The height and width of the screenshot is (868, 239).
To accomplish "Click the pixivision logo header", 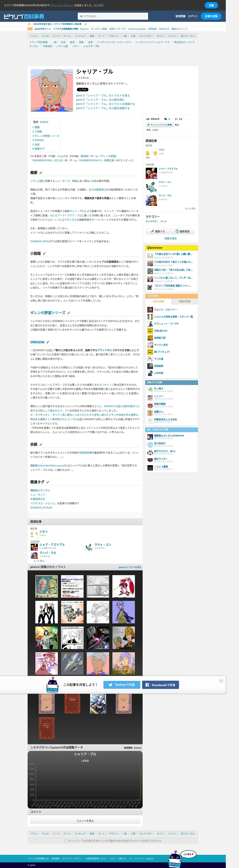I will tap(155, 248).
